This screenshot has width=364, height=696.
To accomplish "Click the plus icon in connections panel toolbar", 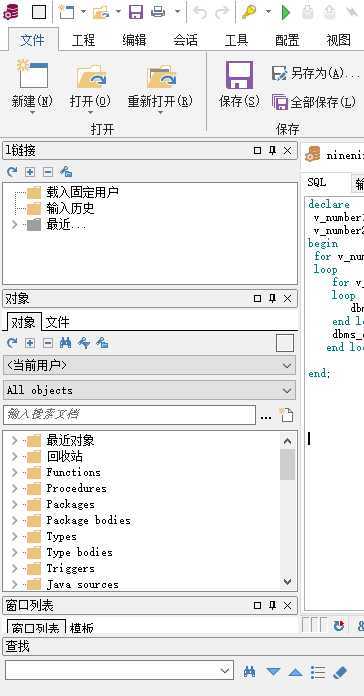I will [30, 172].
